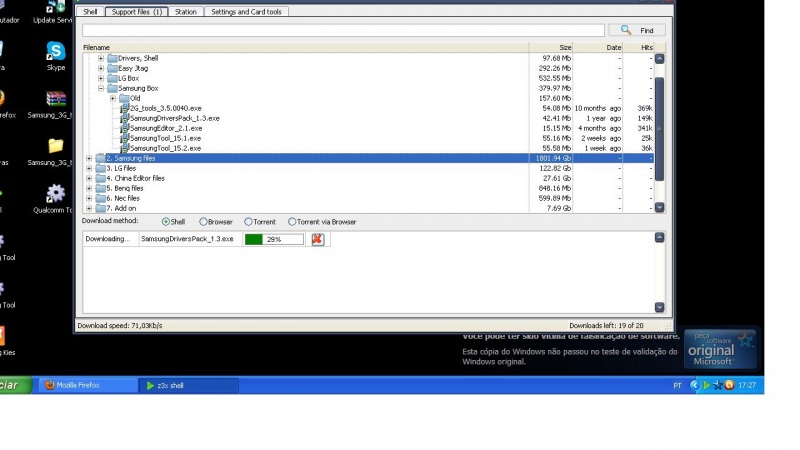Open the Qualcomm gear desktop icon
The width and height of the screenshot is (800, 450).
(x=56, y=193)
